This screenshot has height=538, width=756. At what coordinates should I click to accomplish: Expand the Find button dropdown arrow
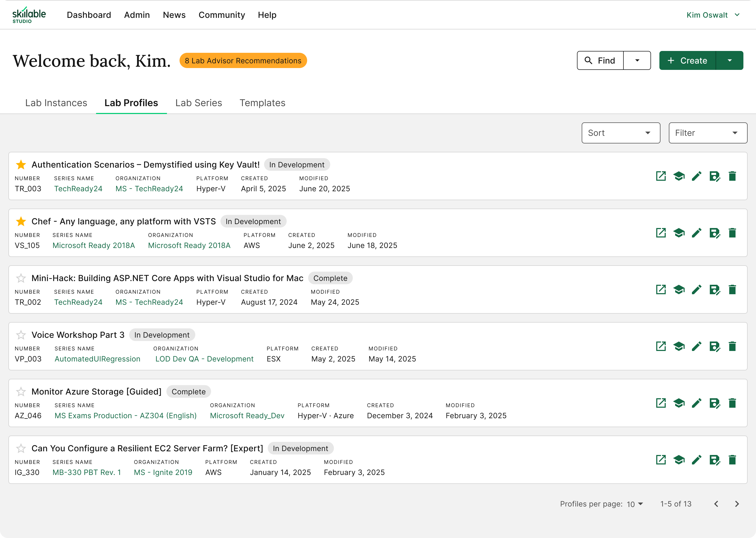637,60
